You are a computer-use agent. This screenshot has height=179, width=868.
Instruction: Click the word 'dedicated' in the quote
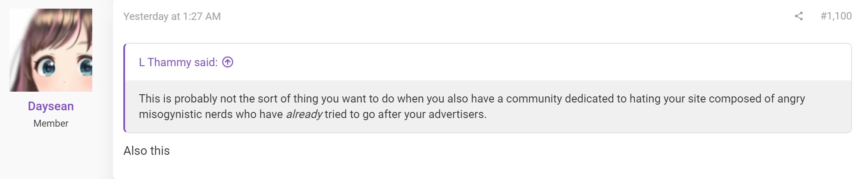[x=589, y=99]
